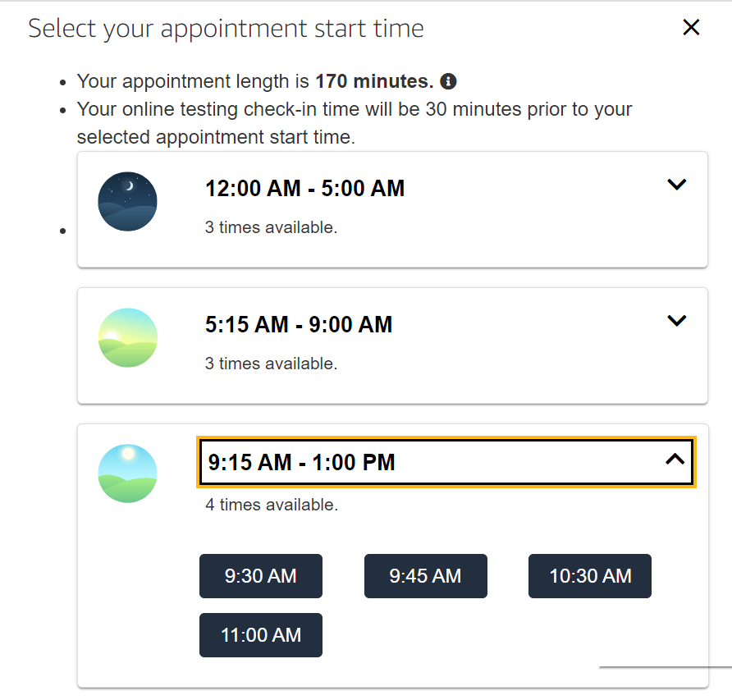Click "3 times available" under 12:00 AM block
This screenshot has width=732, height=700.
click(271, 227)
